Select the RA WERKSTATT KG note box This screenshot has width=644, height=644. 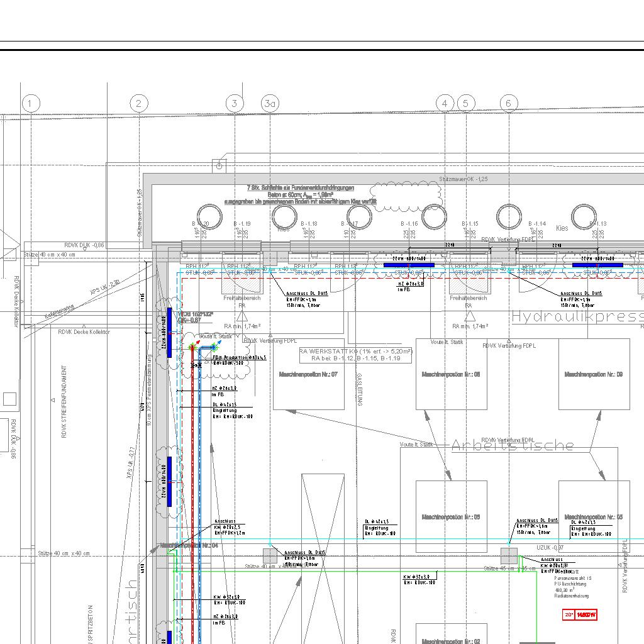(x=355, y=355)
